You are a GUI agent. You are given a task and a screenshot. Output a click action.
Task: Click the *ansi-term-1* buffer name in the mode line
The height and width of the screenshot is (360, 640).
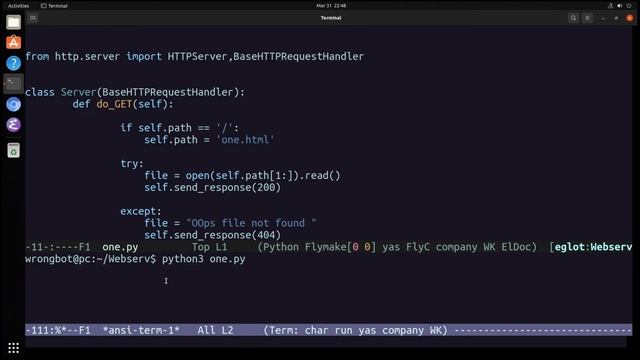141,330
